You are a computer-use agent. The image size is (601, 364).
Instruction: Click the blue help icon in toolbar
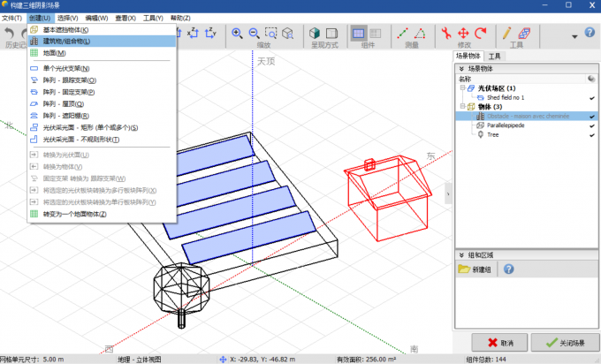pyautogui.click(x=590, y=34)
